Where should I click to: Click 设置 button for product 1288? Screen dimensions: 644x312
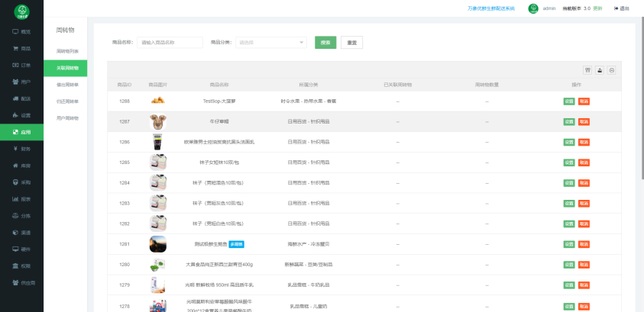569,101
